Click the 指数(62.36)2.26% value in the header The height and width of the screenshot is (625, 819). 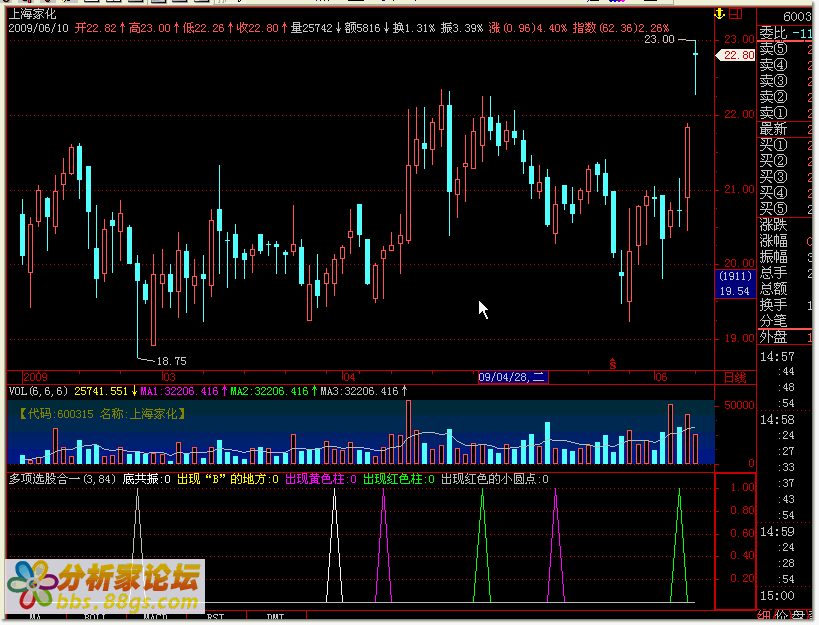pyautogui.click(x=621, y=28)
